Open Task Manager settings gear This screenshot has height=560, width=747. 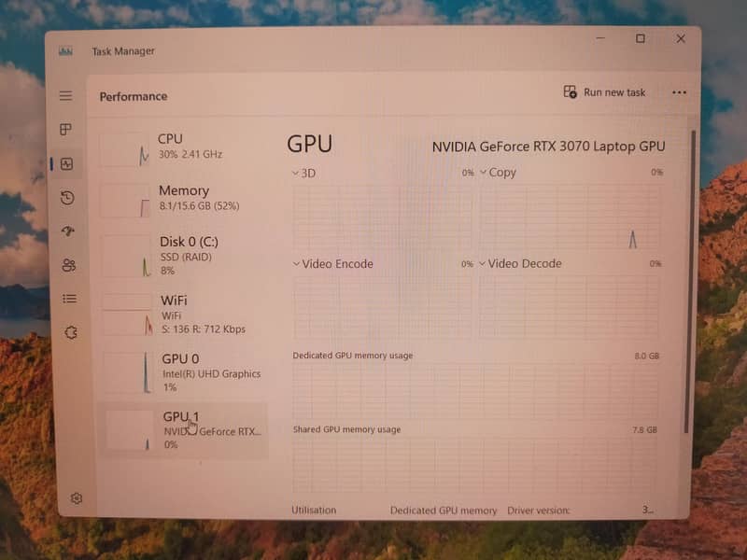pyautogui.click(x=77, y=498)
